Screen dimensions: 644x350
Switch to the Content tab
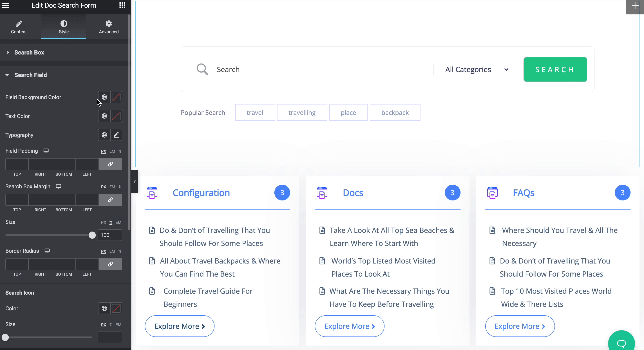[x=19, y=27]
